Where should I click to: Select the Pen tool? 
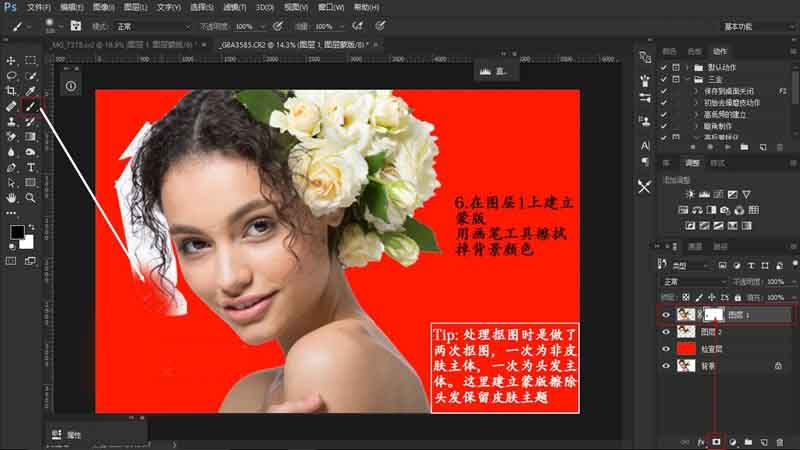[x=11, y=167]
